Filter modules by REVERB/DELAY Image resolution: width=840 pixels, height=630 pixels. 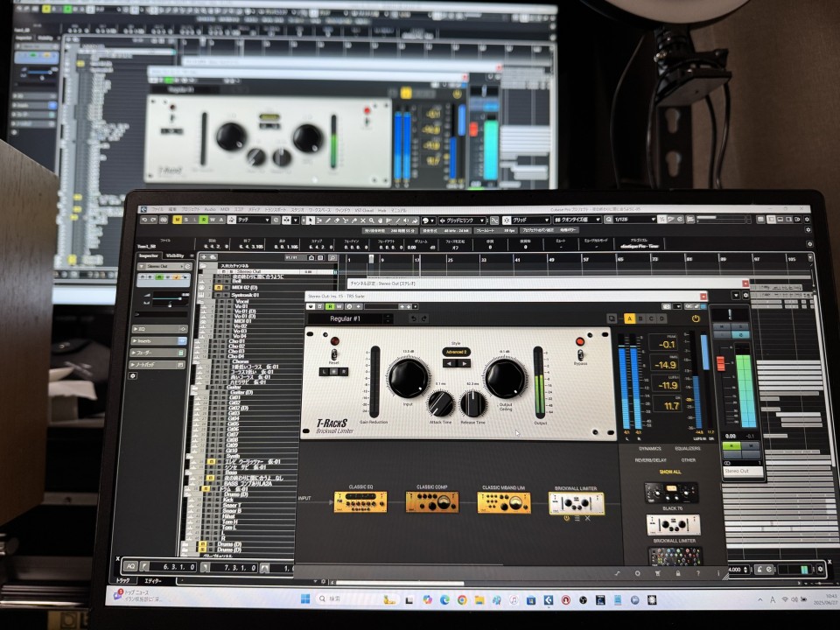click(x=650, y=460)
